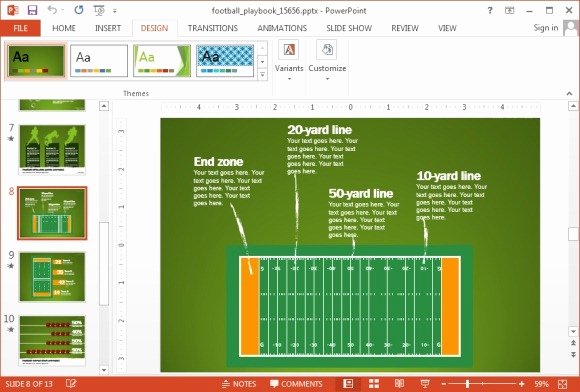Screen dimensions: 580x392
Task: Switch to the INSERT tab
Action: pos(108,28)
